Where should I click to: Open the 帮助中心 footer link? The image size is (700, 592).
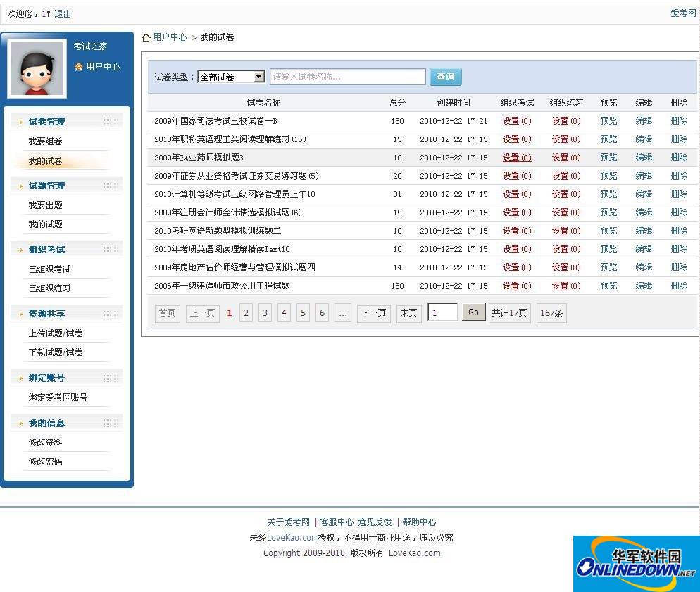click(420, 522)
